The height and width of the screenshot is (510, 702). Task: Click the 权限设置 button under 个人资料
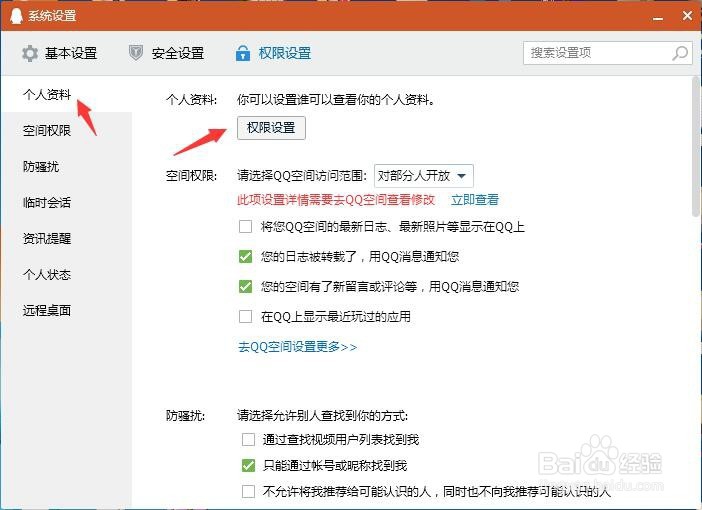[x=271, y=128]
